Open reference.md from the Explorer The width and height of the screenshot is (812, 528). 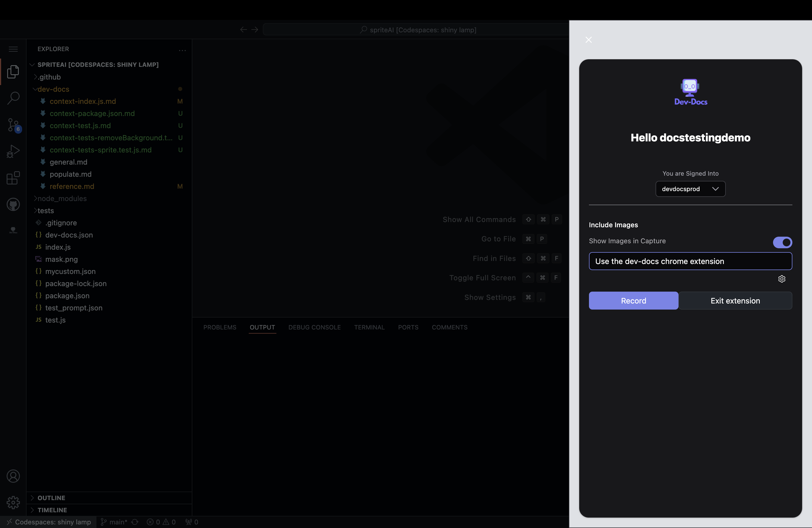[x=72, y=186]
